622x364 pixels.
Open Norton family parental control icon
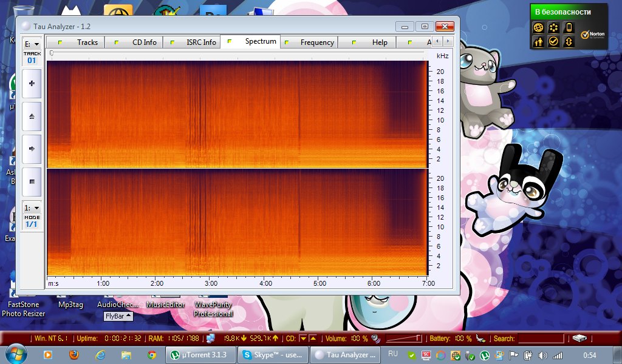(x=538, y=42)
